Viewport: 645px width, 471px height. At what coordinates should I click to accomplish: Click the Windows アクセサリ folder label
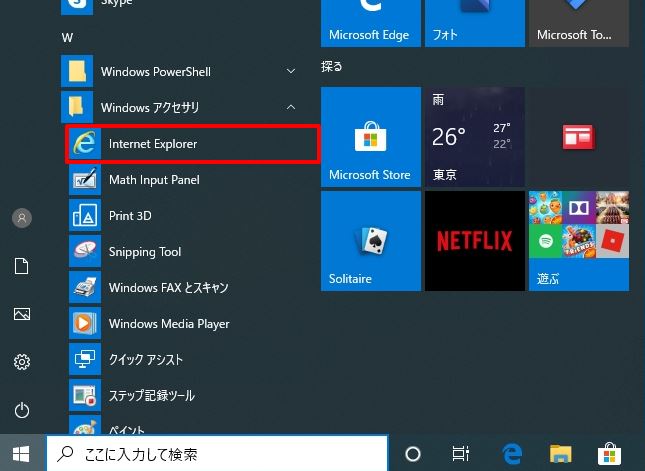pyautogui.click(x=150, y=107)
